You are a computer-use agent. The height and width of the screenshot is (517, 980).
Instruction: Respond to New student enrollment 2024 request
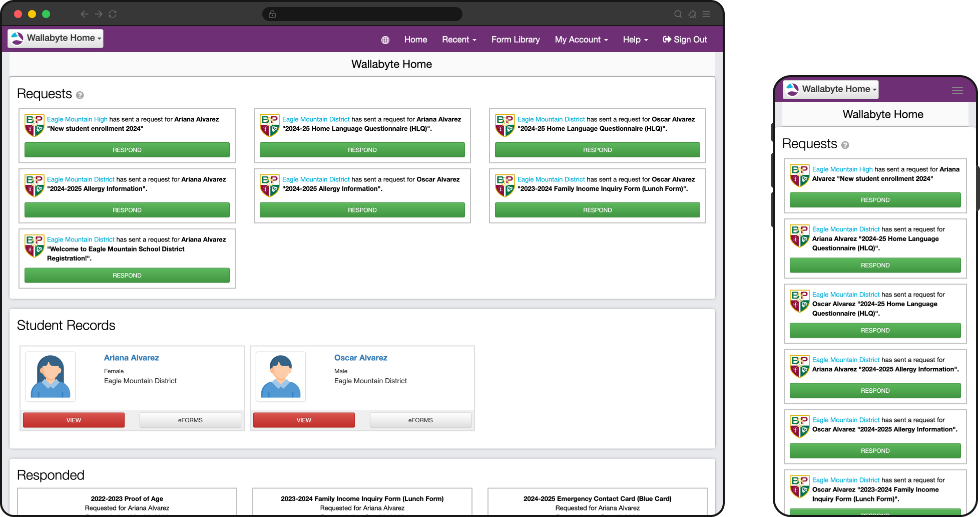[127, 150]
